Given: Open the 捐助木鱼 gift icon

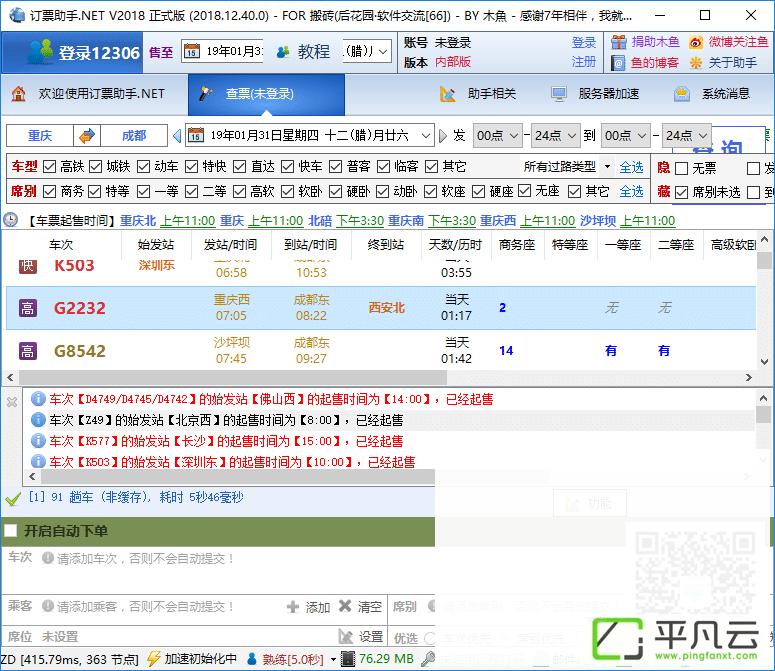Looking at the screenshot, I should (x=618, y=42).
